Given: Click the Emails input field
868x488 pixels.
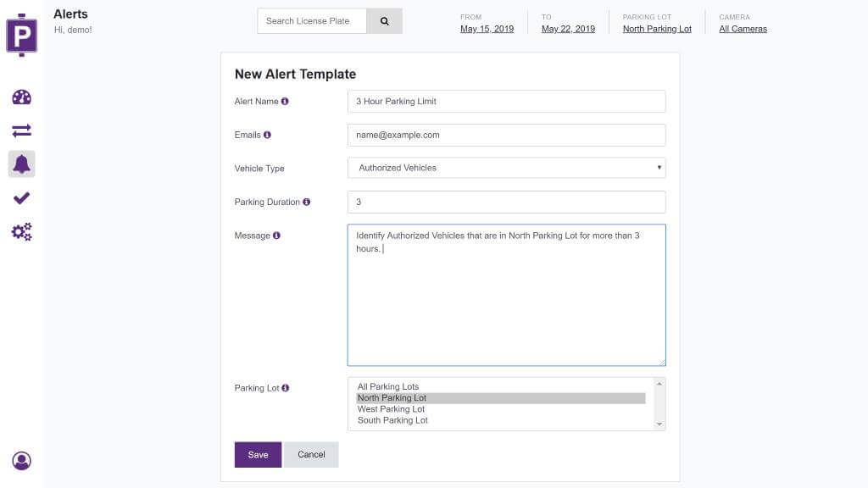Looking at the screenshot, I should point(507,135).
